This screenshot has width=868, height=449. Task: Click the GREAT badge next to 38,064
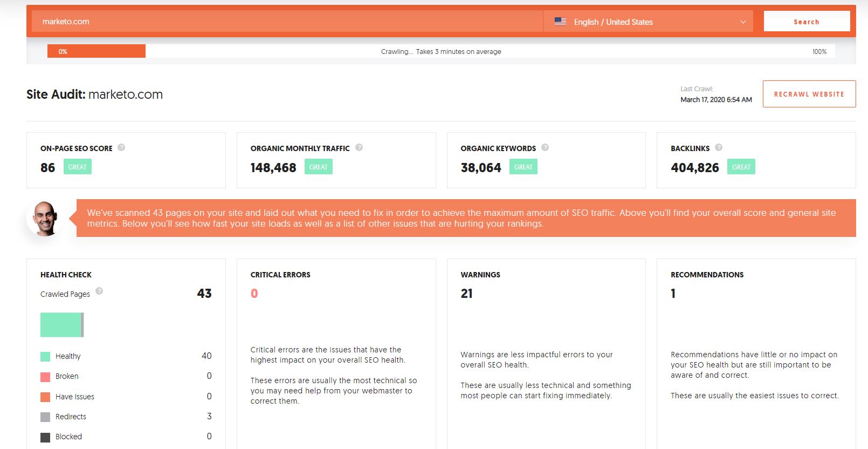tap(523, 167)
